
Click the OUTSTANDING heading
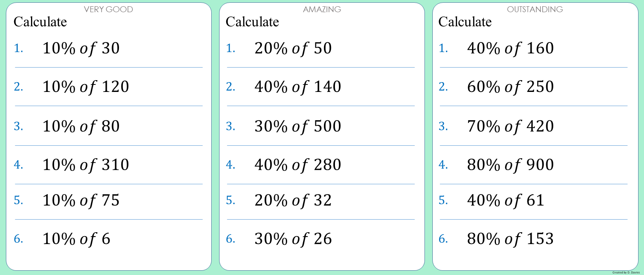(x=535, y=9)
